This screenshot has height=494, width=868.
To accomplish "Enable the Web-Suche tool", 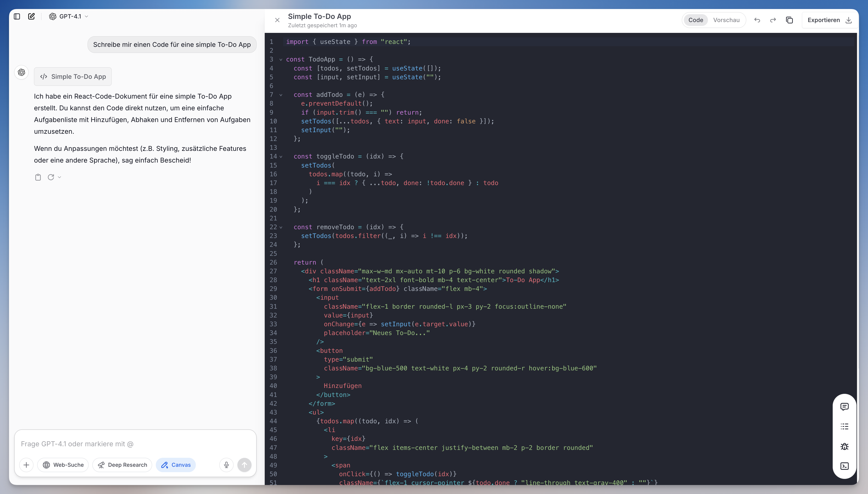I will click(x=63, y=465).
